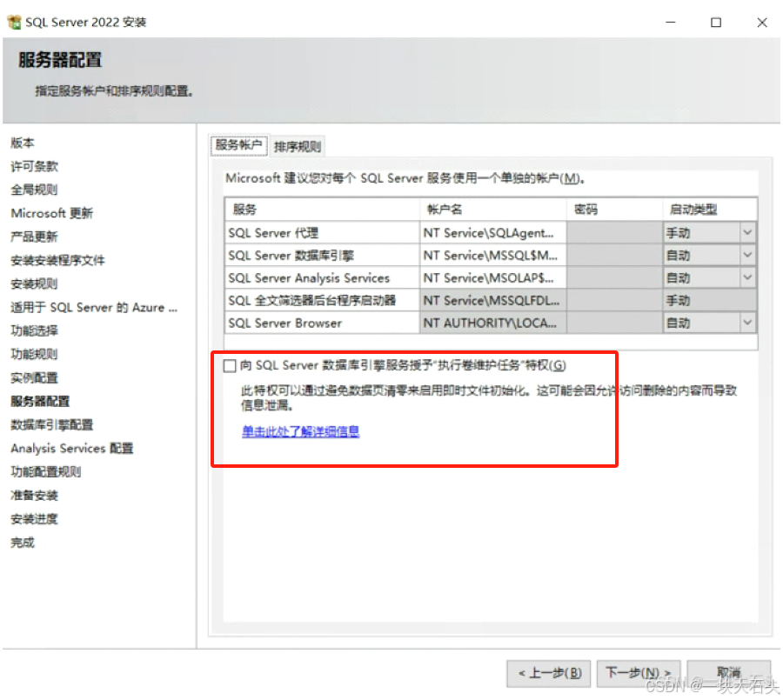Select the 版本 step in sidebar
Viewport: 783px width, 700px height.
[x=23, y=143]
